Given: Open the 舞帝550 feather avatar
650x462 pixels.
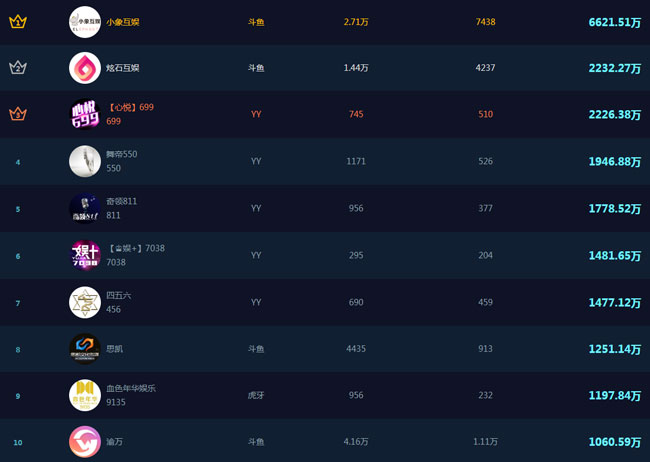Looking at the screenshot, I should coord(85,161).
